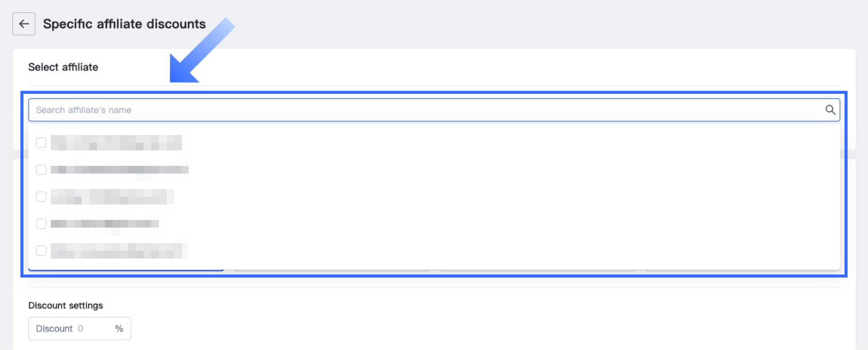868x350 pixels.
Task: Focus the Search affiliate's name field
Action: [x=408, y=110]
